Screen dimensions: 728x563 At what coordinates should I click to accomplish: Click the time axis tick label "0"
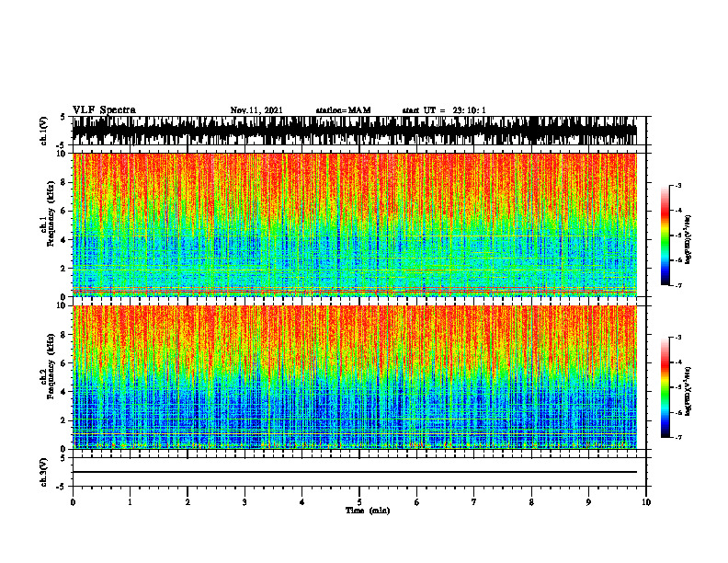pos(73,502)
